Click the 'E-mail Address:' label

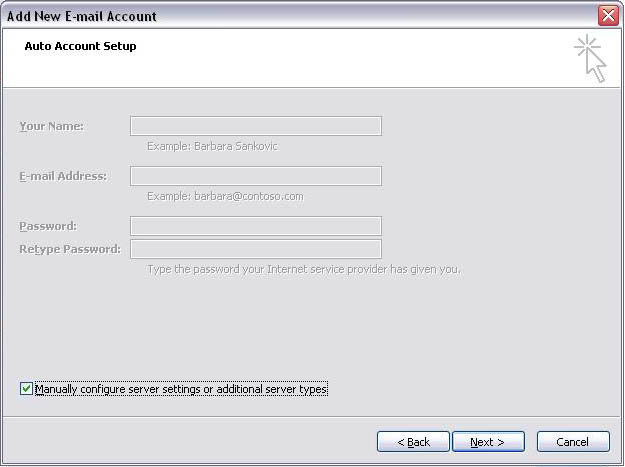pyautogui.click(x=63, y=176)
